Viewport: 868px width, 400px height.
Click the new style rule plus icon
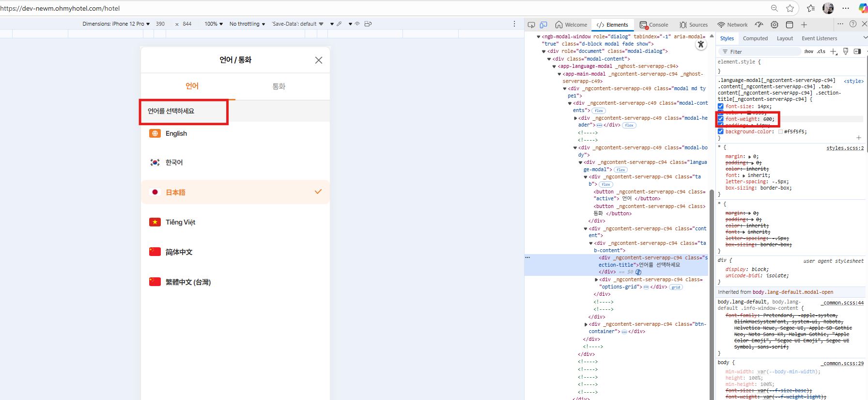click(833, 51)
